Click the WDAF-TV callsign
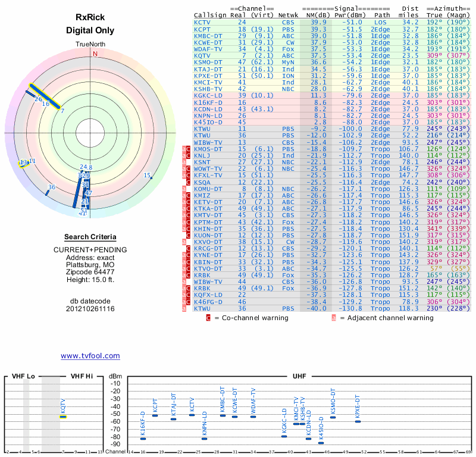This screenshot has width=476, height=457. click(208, 49)
